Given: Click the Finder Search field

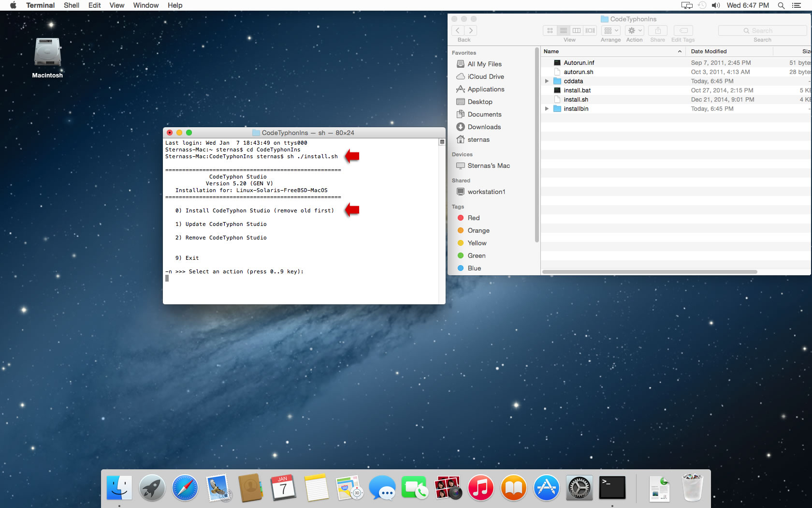Looking at the screenshot, I should click(x=762, y=30).
